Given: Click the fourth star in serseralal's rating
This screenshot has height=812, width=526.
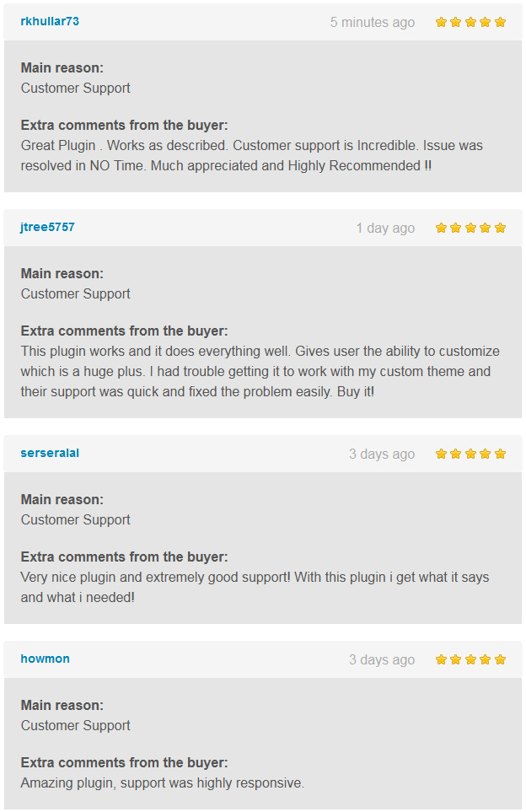Looking at the screenshot, I should (x=486, y=453).
